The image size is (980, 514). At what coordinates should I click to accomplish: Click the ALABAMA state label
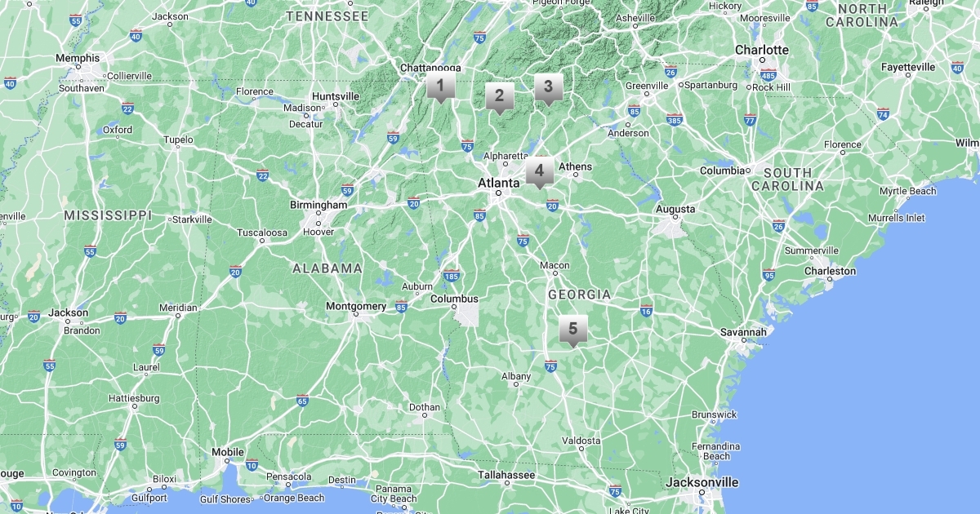tap(327, 268)
